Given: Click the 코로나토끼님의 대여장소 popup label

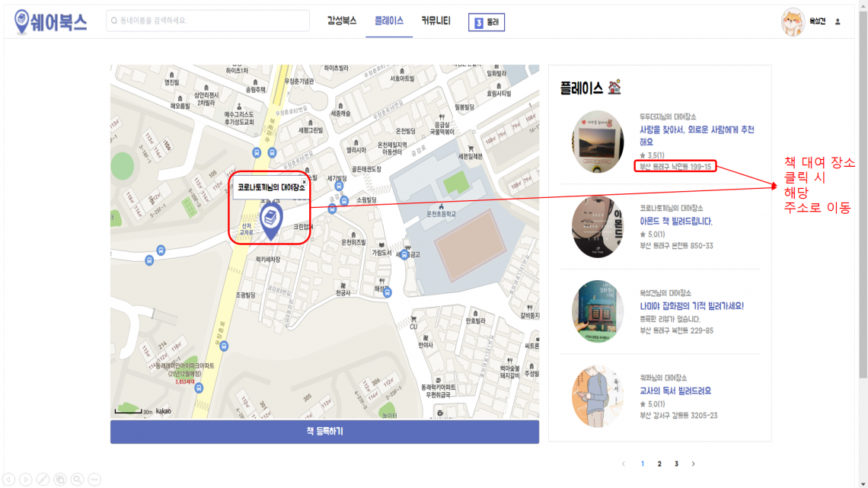Looking at the screenshot, I should pyautogui.click(x=271, y=187).
